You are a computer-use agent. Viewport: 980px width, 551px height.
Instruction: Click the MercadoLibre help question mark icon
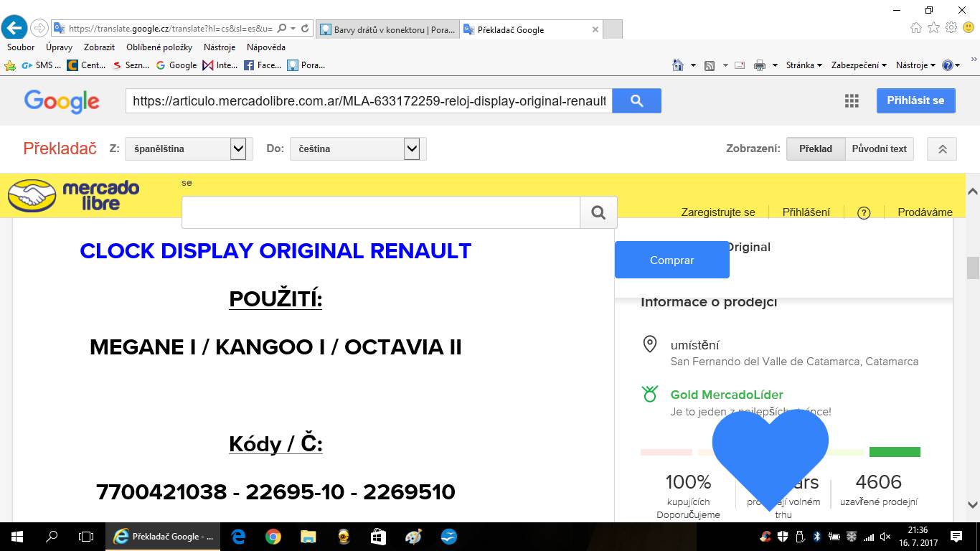[x=864, y=212]
